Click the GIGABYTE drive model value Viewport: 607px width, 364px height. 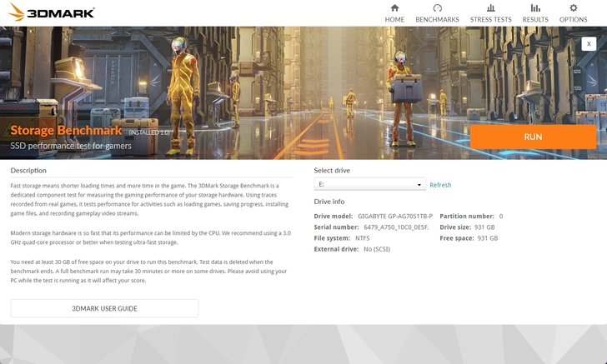[395, 216]
